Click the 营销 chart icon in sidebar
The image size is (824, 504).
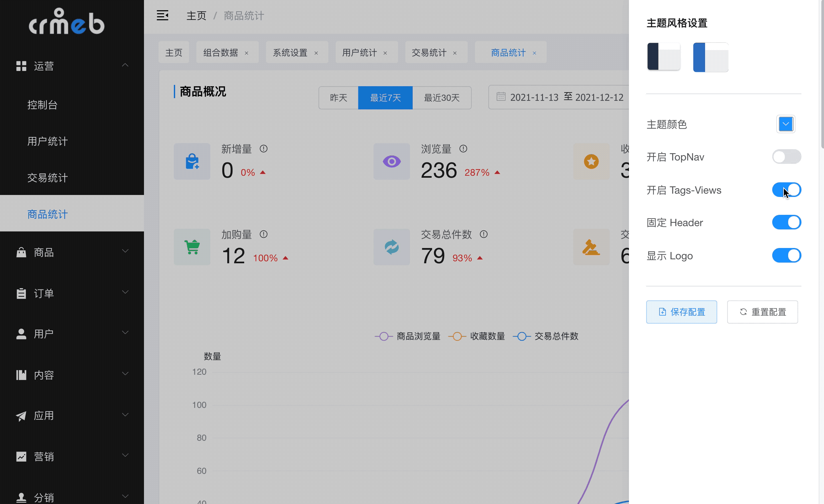tap(21, 456)
